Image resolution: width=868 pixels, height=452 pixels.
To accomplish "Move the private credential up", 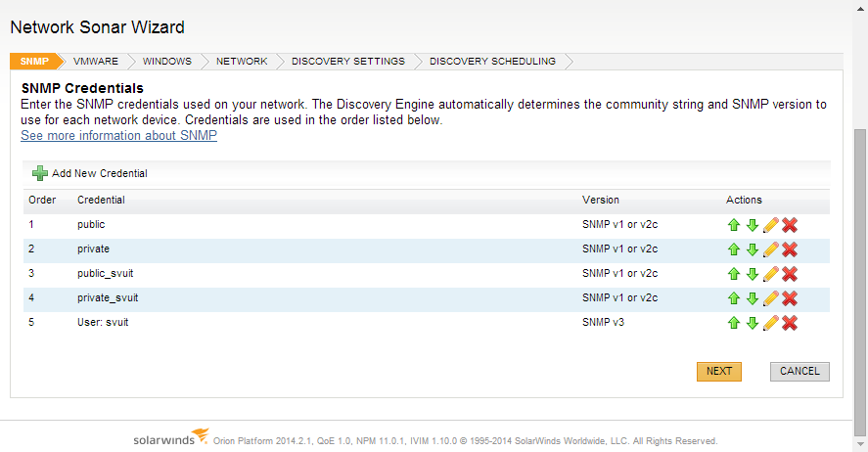I will 734,249.
